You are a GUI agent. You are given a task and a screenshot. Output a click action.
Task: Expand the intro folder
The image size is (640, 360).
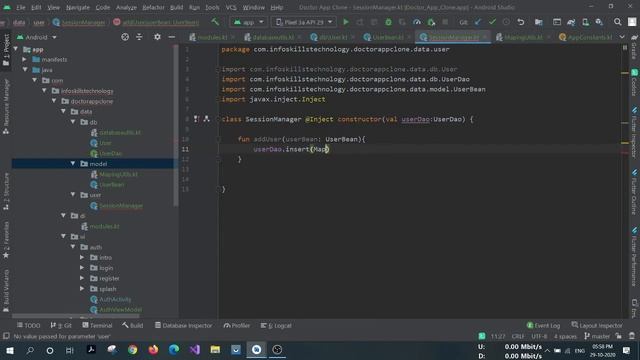click(82, 257)
